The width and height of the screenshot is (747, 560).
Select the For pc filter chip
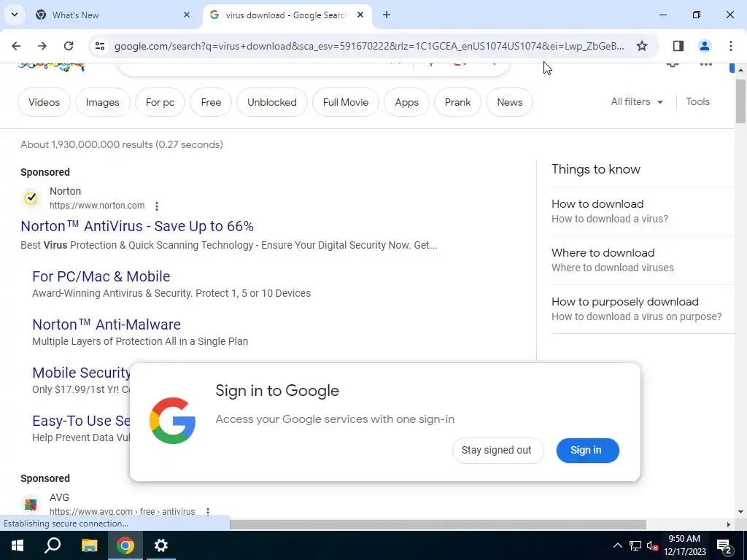[x=160, y=102]
